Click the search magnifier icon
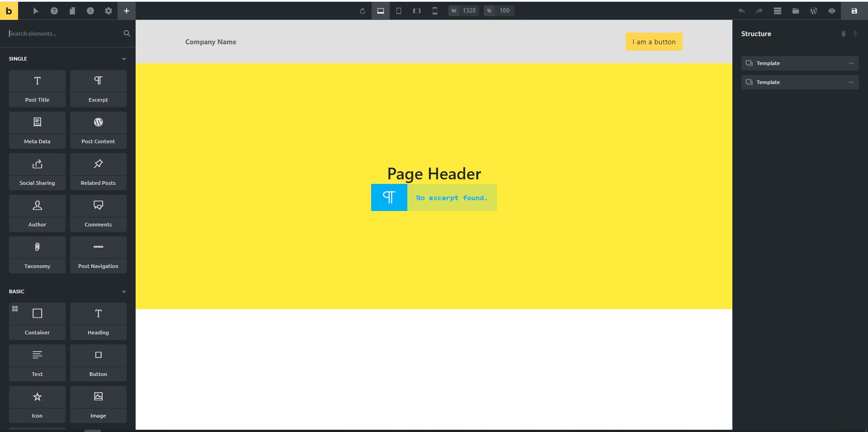868x432 pixels. pos(127,33)
